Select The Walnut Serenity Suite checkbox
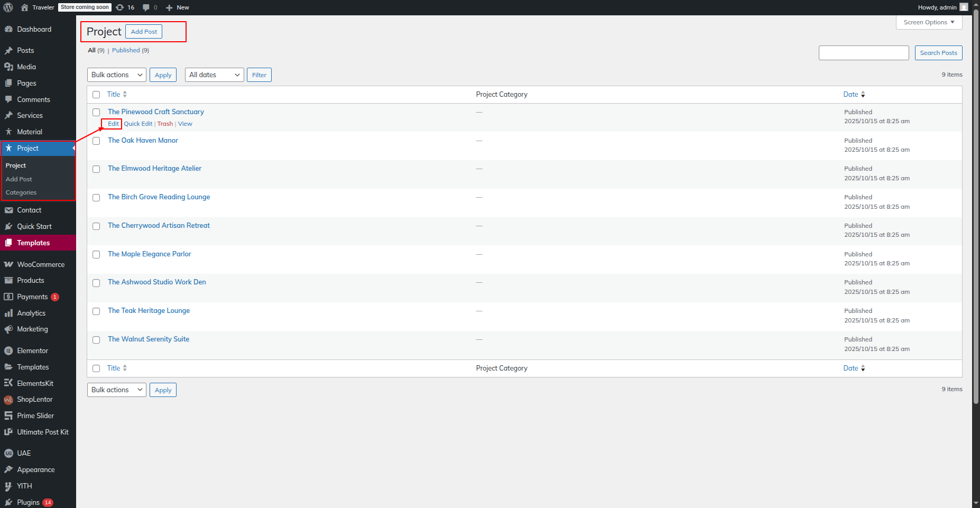The width and height of the screenshot is (980, 508). click(96, 340)
